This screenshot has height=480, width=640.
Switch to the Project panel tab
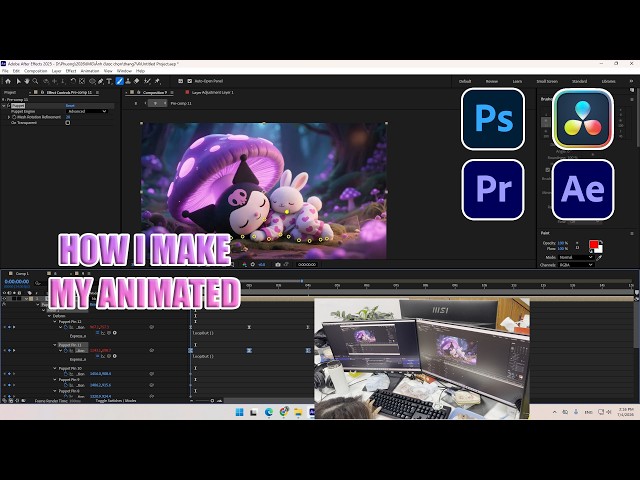coord(10,93)
